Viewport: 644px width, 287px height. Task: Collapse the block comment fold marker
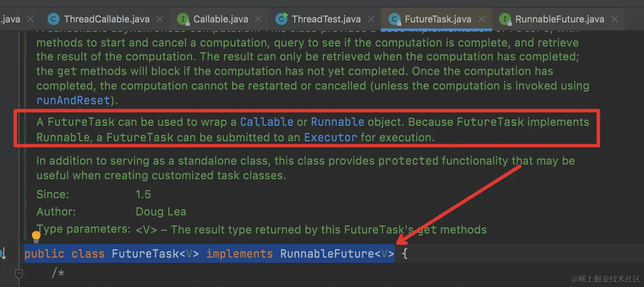point(19,273)
